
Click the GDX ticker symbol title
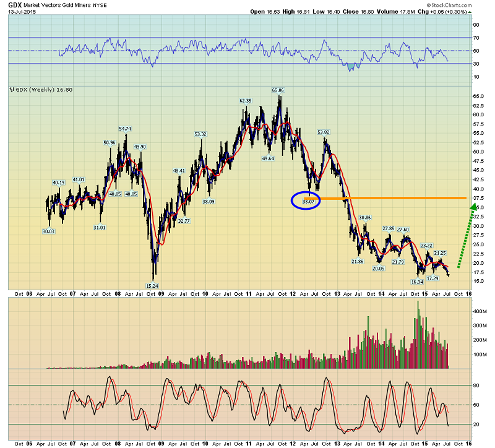coord(15,5)
